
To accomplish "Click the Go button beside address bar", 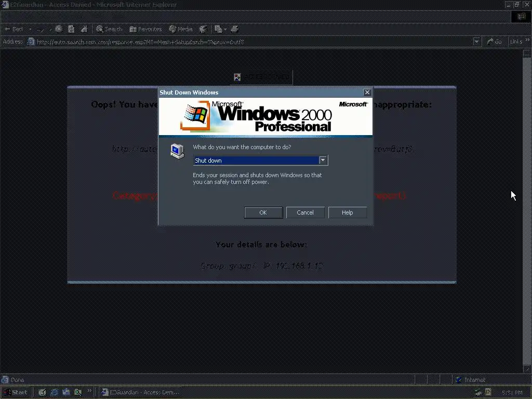I will [495, 42].
